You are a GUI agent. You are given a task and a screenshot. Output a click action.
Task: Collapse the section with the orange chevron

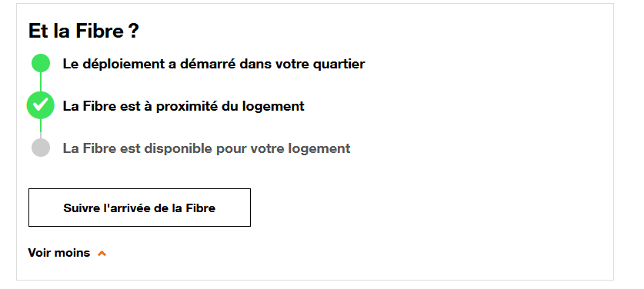(x=102, y=254)
